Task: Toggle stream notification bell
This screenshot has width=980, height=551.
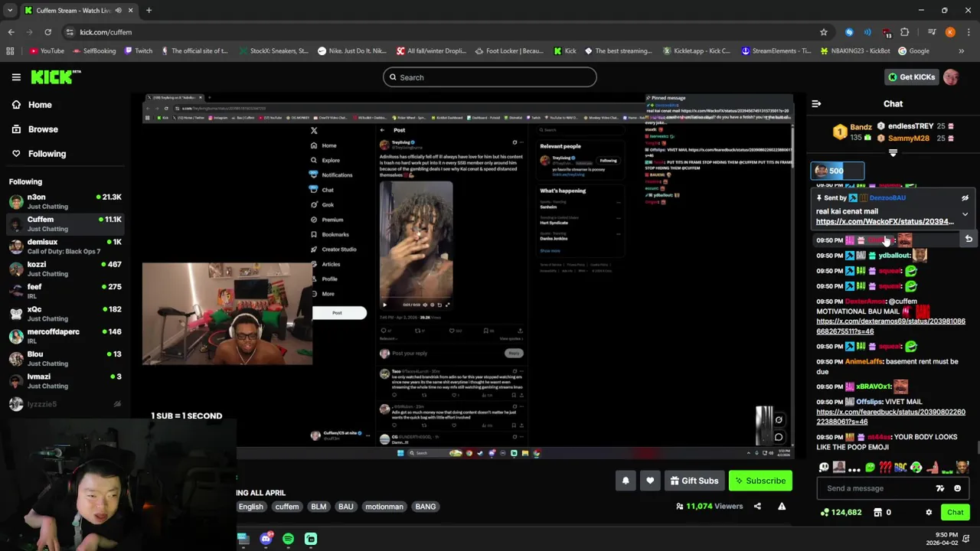Action: point(626,481)
